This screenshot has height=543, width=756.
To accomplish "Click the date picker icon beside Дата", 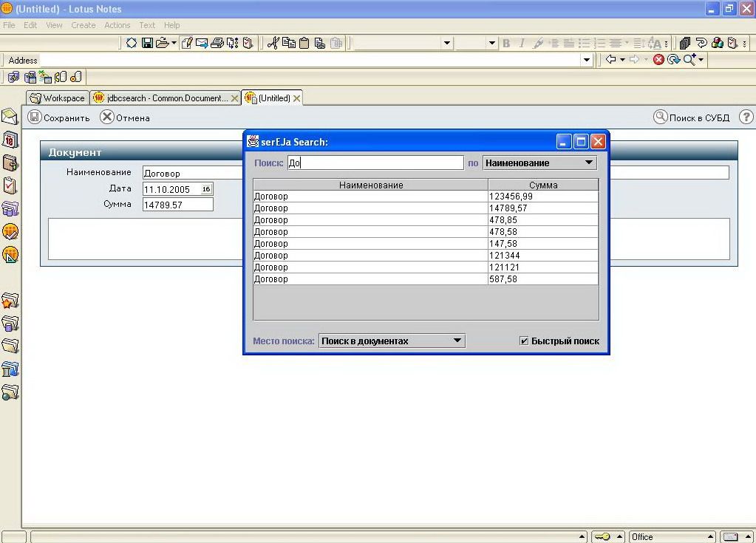I will point(206,189).
